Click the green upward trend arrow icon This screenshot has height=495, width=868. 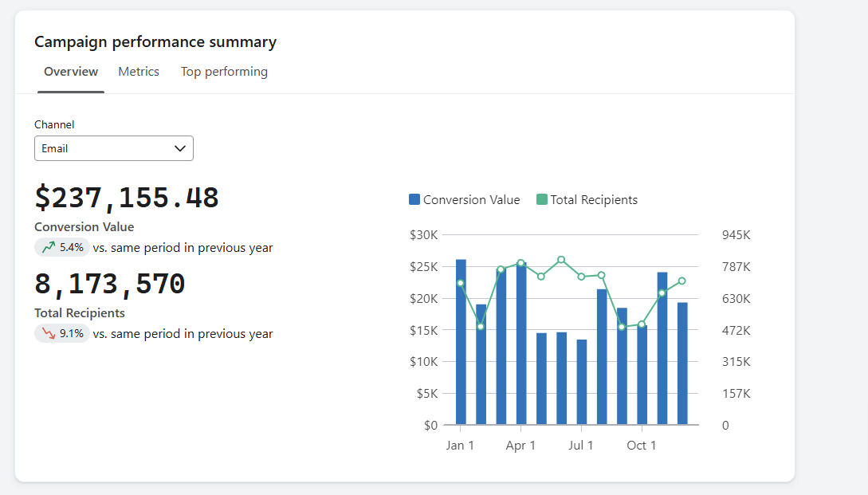coord(49,247)
